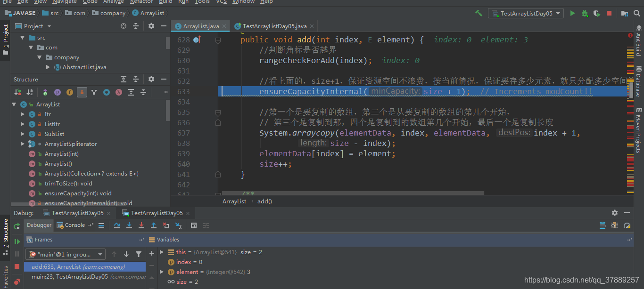Move to next frame down arrow
Viewport: 644px width, 289px height.
tap(126, 254)
